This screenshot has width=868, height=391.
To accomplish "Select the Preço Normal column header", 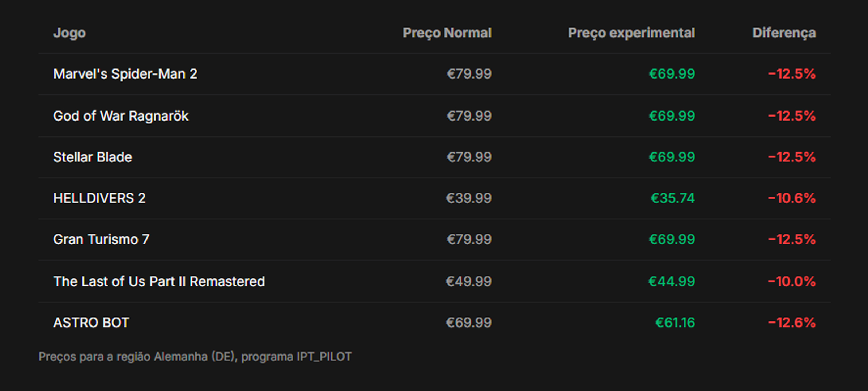I will (447, 33).
